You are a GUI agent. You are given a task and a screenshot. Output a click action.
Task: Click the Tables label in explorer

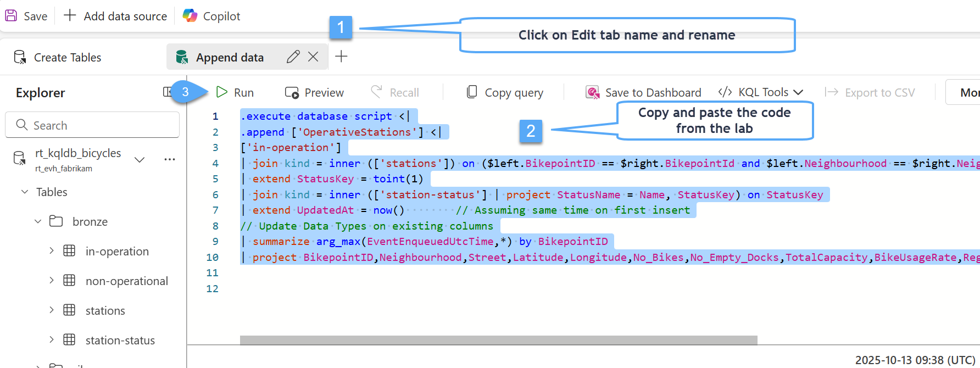(x=52, y=192)
